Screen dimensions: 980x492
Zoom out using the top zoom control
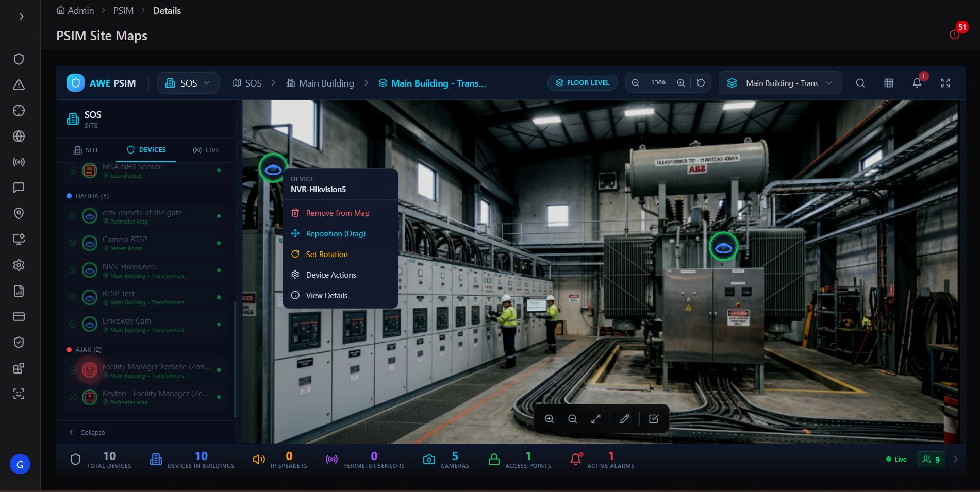[x=636, y=83]
